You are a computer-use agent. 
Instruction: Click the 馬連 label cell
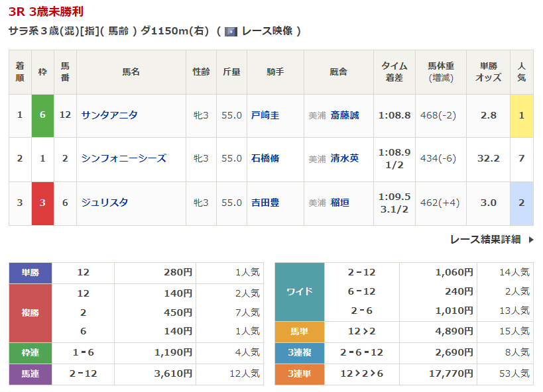(x=30, y=374)
